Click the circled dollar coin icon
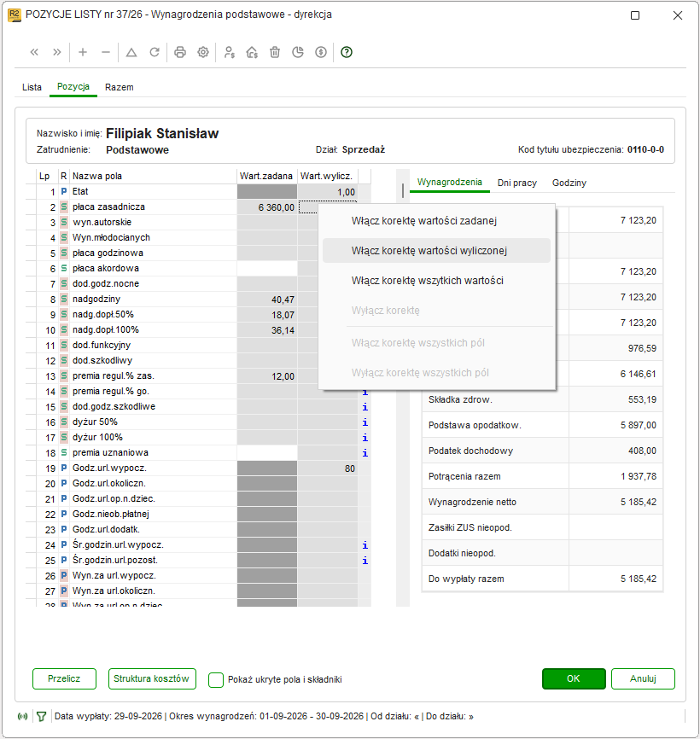The image size is (700, 739). pos(321,52)
